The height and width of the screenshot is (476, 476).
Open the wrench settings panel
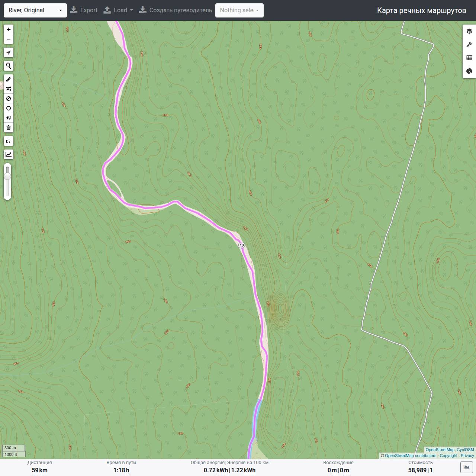[469, 45]
